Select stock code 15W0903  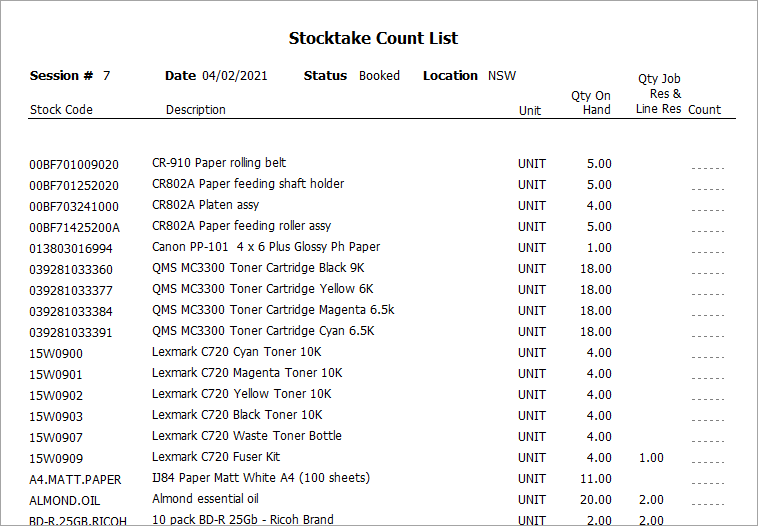[56, 417]
